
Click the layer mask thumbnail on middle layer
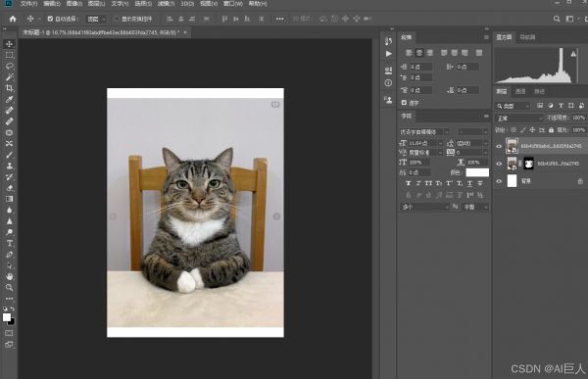(528, 164)
